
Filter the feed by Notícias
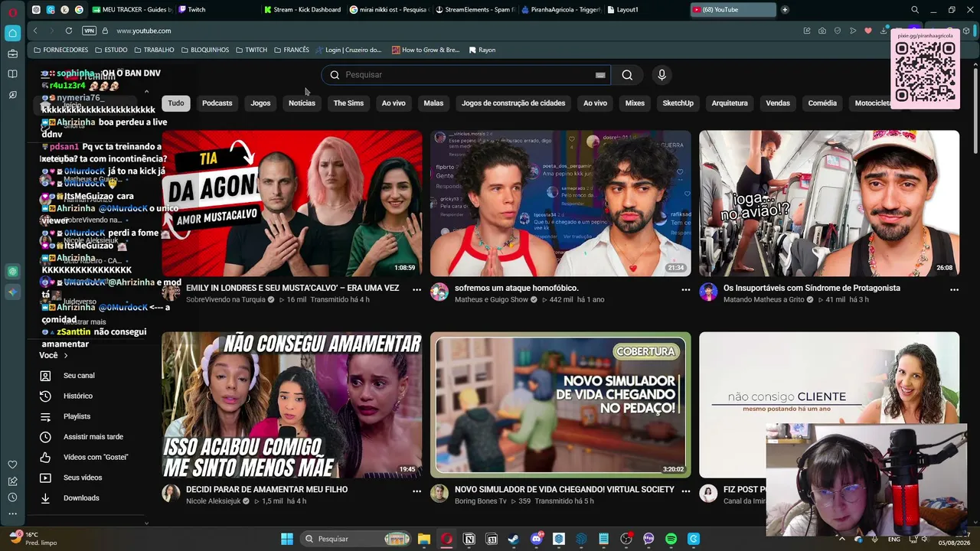tap(302, 103)
